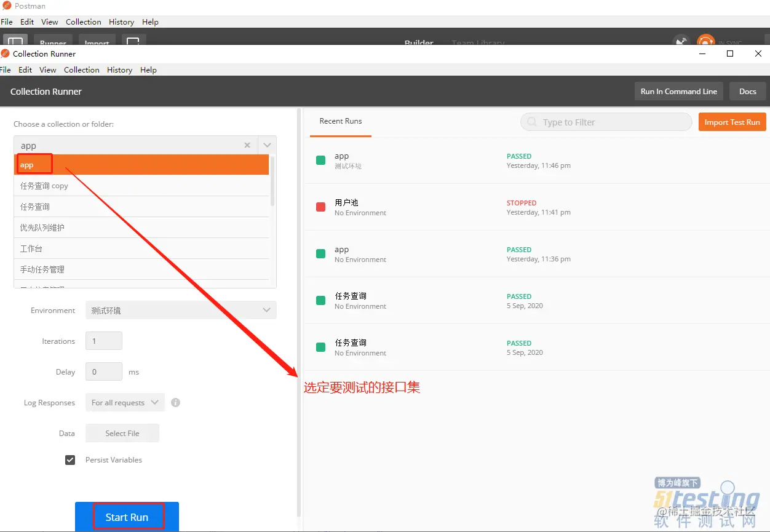770x532 pixels.
Task: Open the collection chooser dropdown arrow
Action: pos(267,145)
